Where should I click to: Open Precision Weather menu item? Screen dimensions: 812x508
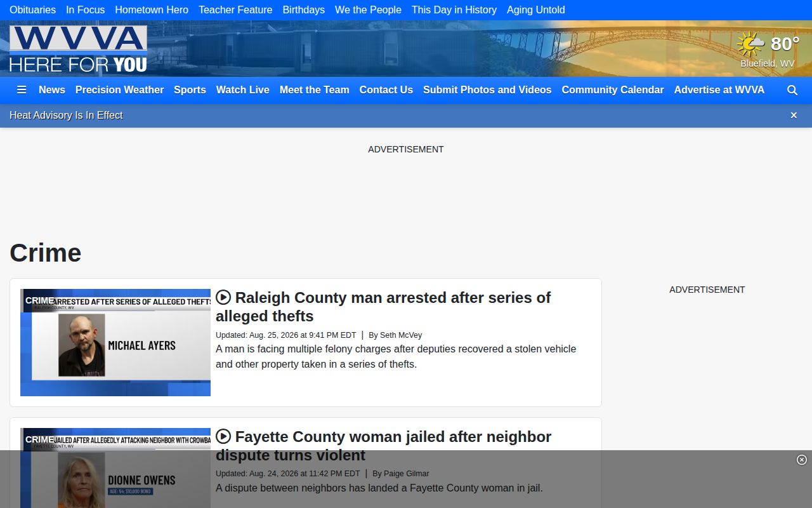click(119, 90)
